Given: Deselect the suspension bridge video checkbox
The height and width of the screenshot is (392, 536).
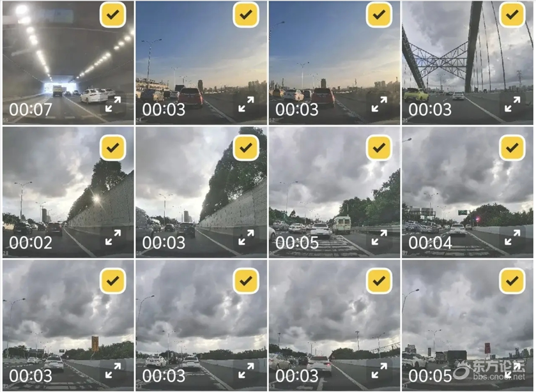Looking at the screenshot, I should pyautogui.click(x=512, y=14).
